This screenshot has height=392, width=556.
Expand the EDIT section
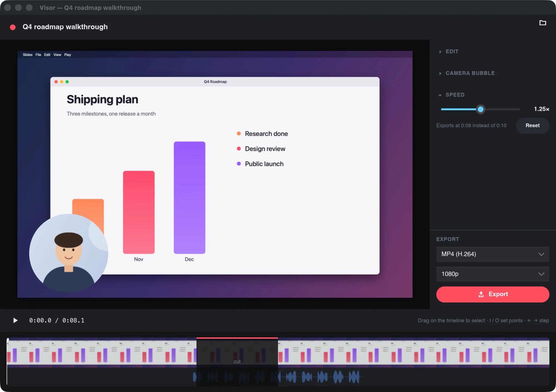point(449,51)
